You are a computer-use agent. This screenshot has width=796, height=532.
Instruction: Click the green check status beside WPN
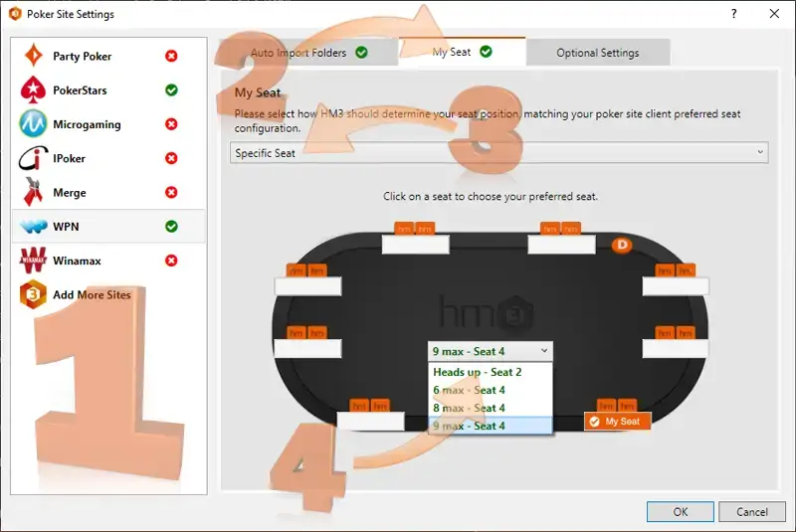[171, 226]
